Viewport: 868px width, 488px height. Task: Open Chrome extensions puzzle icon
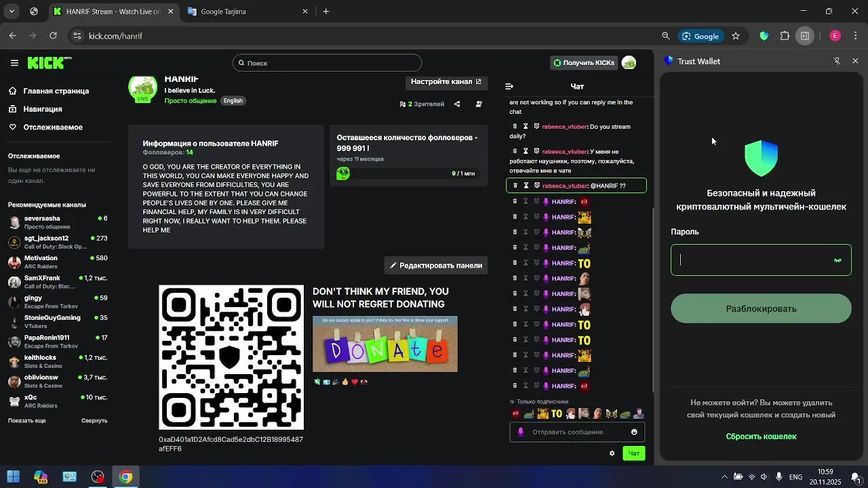pos(785,36)
